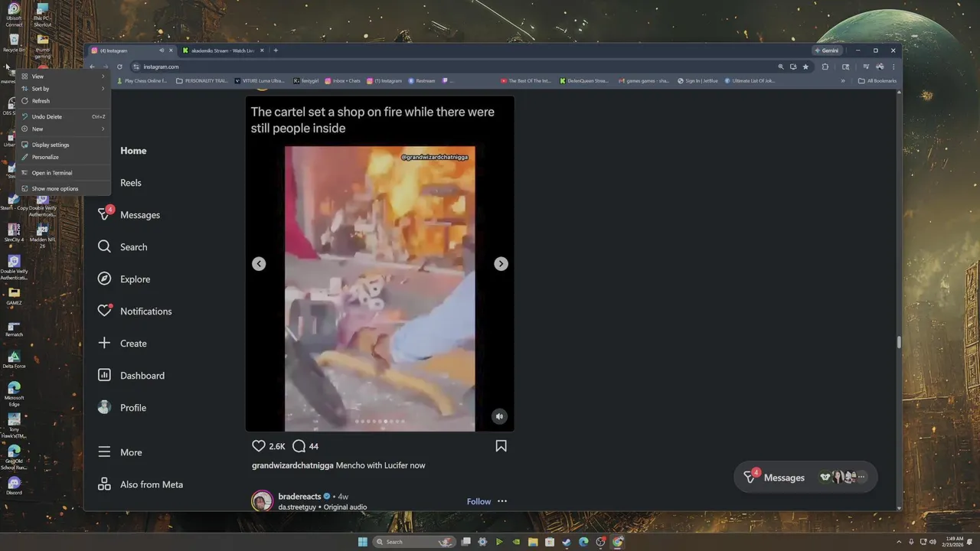
Task: Open Play Chess Online bookmark
Action: [x=142, y=80]
